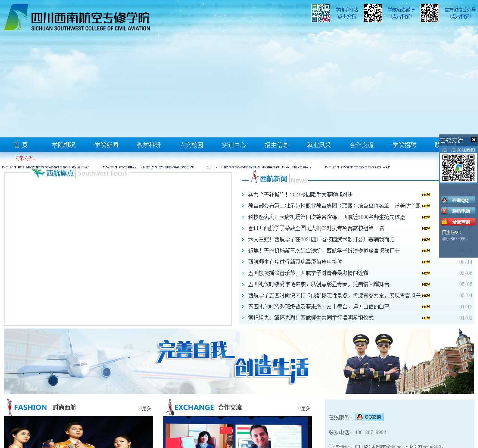
Task: Click the FASHION 时尚西航 section heading
Action: coord(45,407)
